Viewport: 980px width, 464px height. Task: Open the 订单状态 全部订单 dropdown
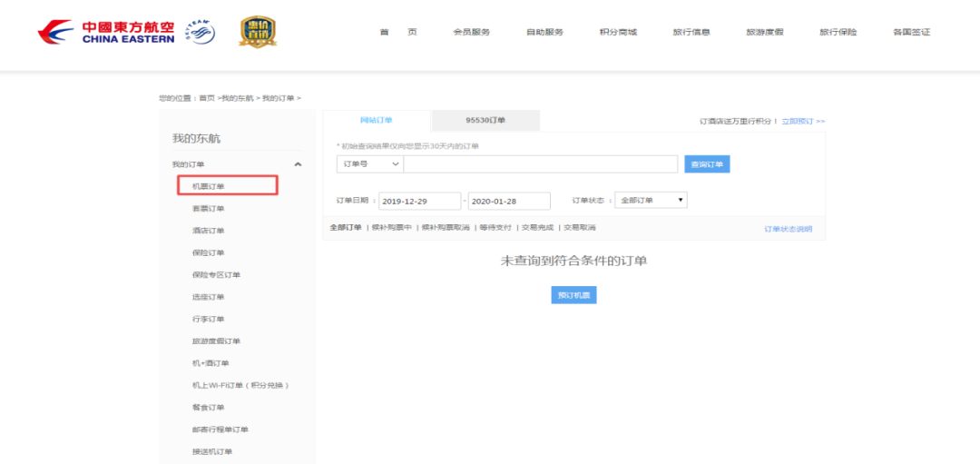point(652,201)
